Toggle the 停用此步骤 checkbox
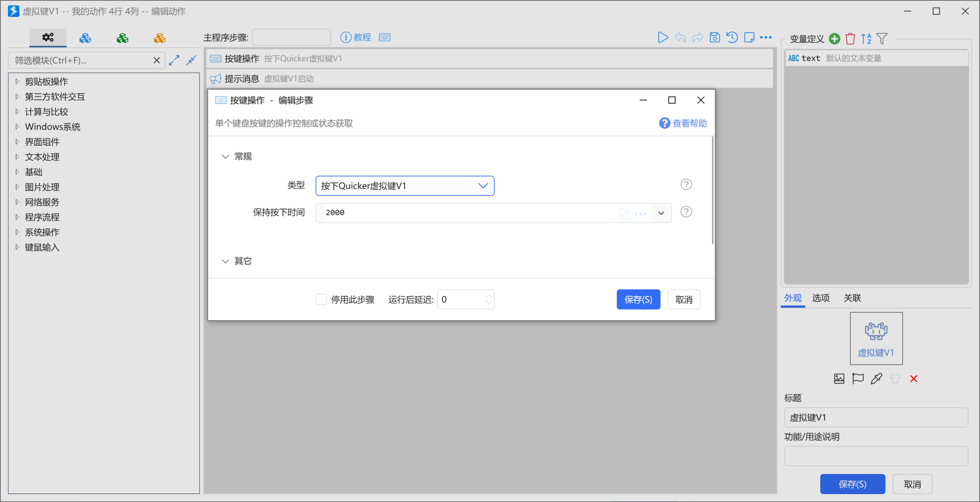Viewport: 980px width, 502px height. click(x=321, y=300)
